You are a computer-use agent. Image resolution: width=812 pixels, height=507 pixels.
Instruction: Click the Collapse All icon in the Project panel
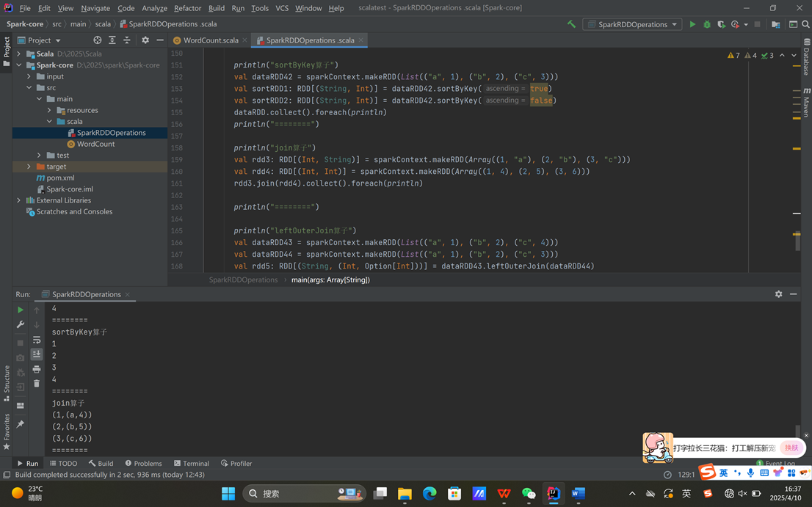click(x=127, y=40)
